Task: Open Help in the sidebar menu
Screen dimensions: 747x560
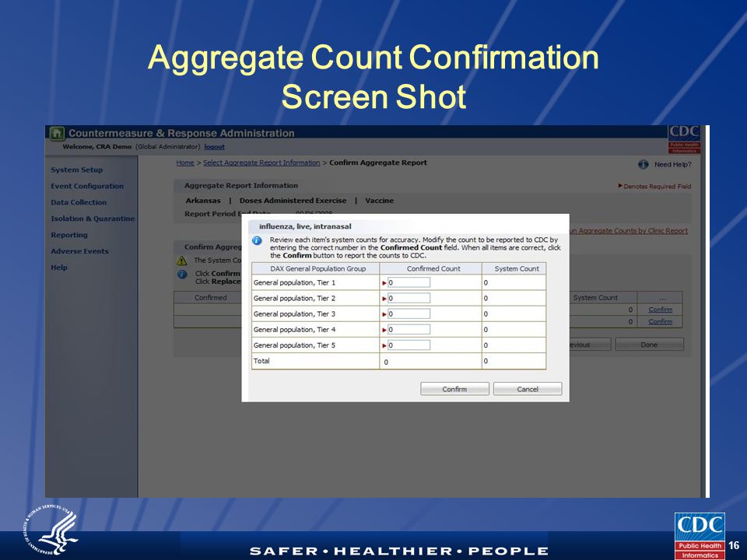Action: pos(59,267)
